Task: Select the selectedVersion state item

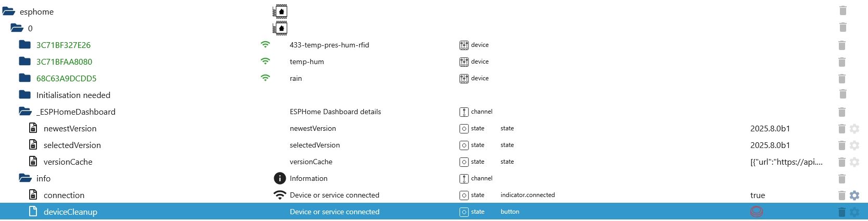Action: pos(72,145)
